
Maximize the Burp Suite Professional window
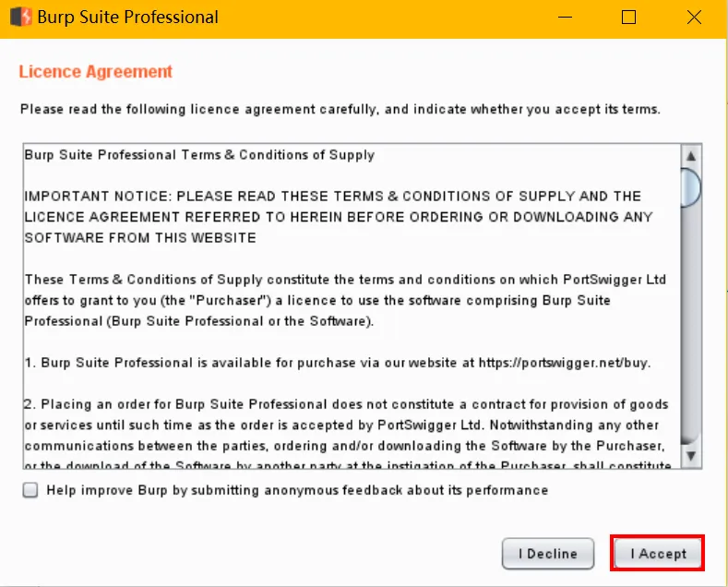628,18
